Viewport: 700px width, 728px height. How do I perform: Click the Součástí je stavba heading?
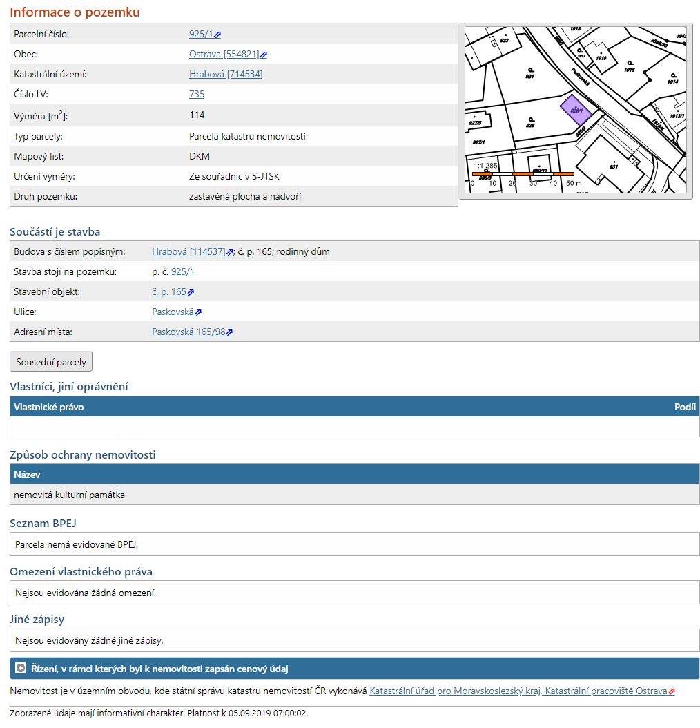pos(55,231)
